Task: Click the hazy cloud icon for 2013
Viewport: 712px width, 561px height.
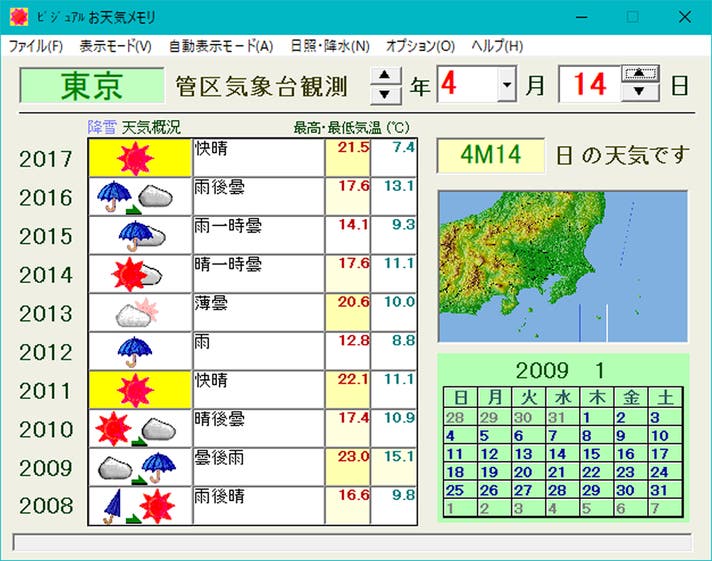Action: pyautogui.click(x=139, y=313)
